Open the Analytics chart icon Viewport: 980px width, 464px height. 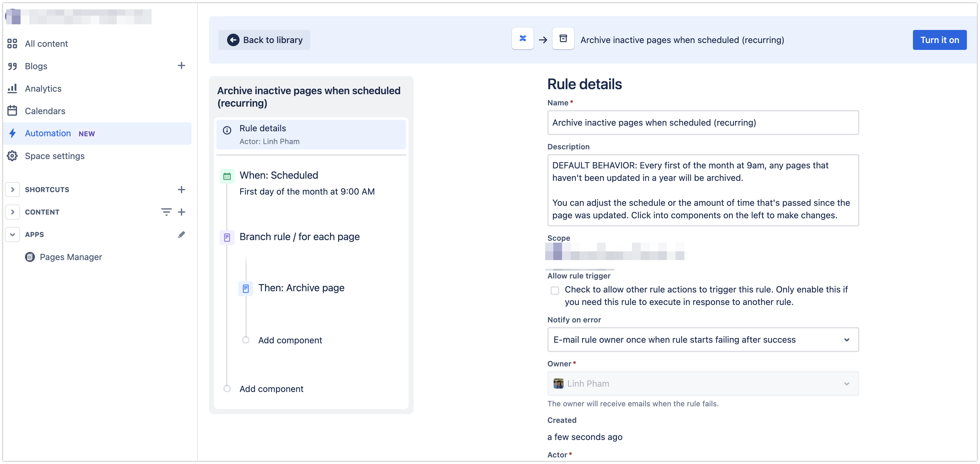point(12,88)
